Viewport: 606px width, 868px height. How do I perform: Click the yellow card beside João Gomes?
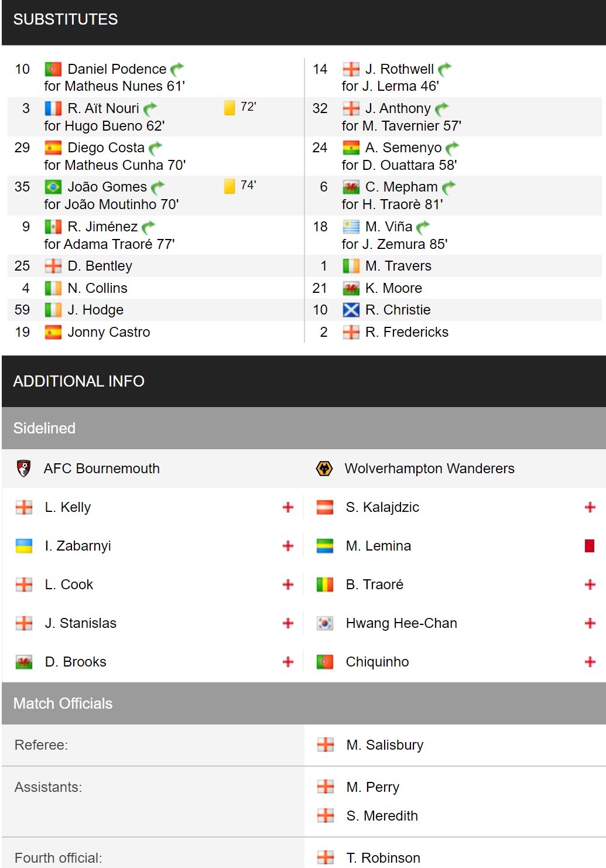pos(229,186)
